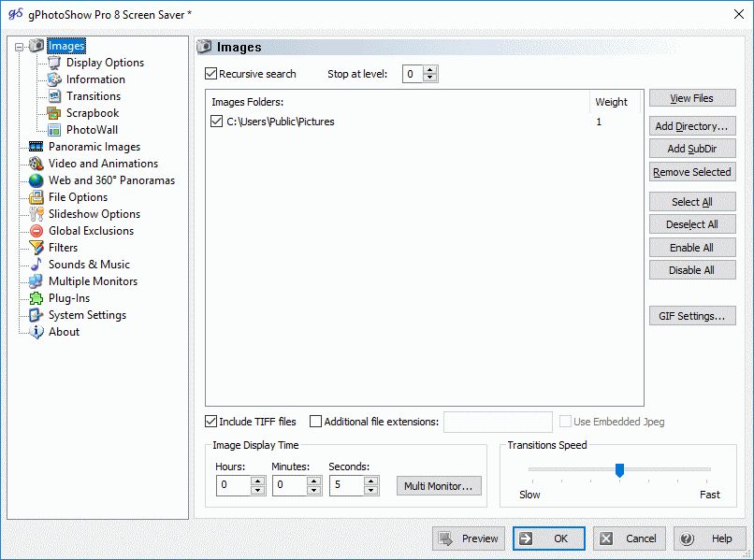This screenshot has width=754, height=560.
Task: Click the Scrapbook icon
Action: tap(54, 113)
